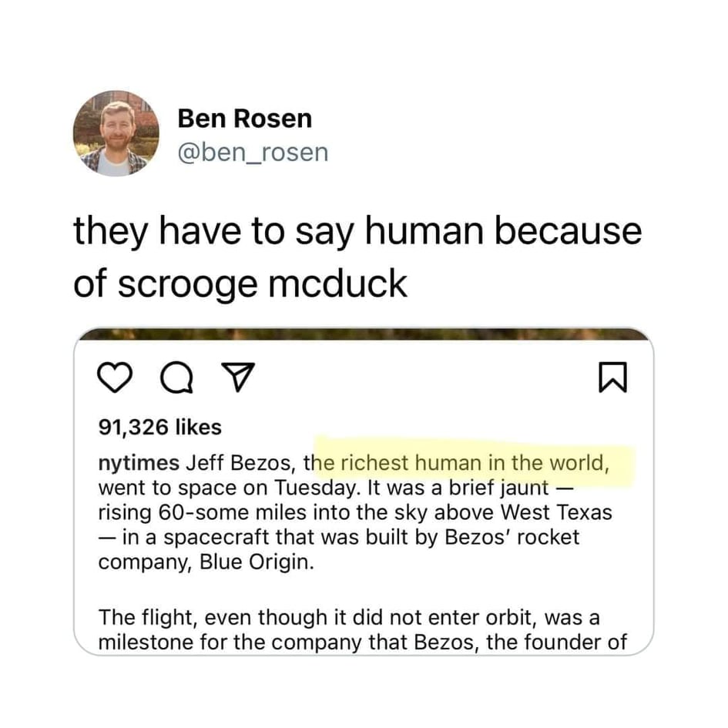This screenshot has height=728, width=728.
Task: Click the highlighted "richest human in the world" phrase
Action: point(475,464)
